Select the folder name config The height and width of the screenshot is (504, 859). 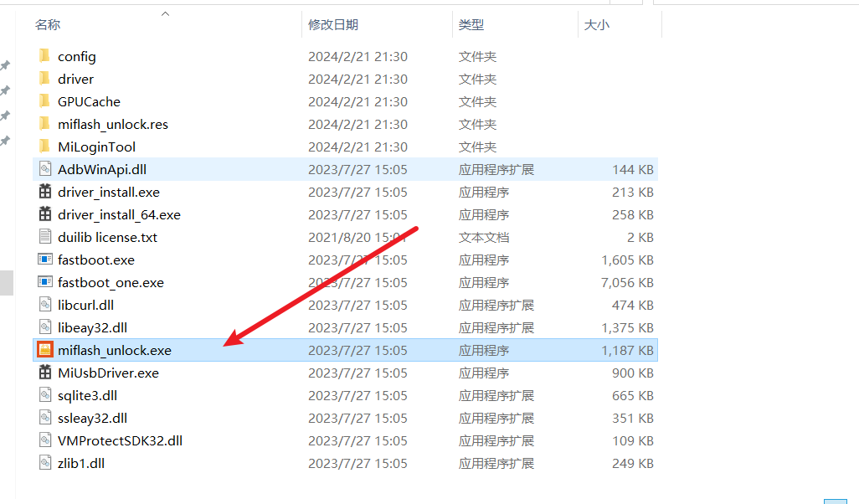77,56
